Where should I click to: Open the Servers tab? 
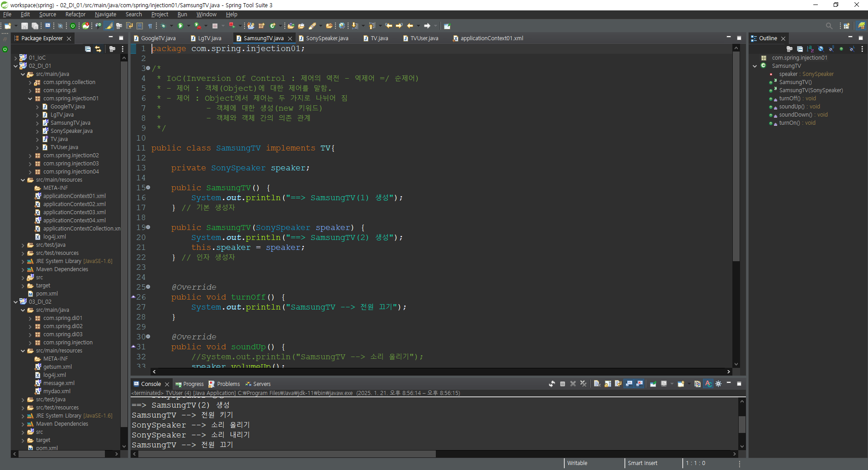point(258,384)
